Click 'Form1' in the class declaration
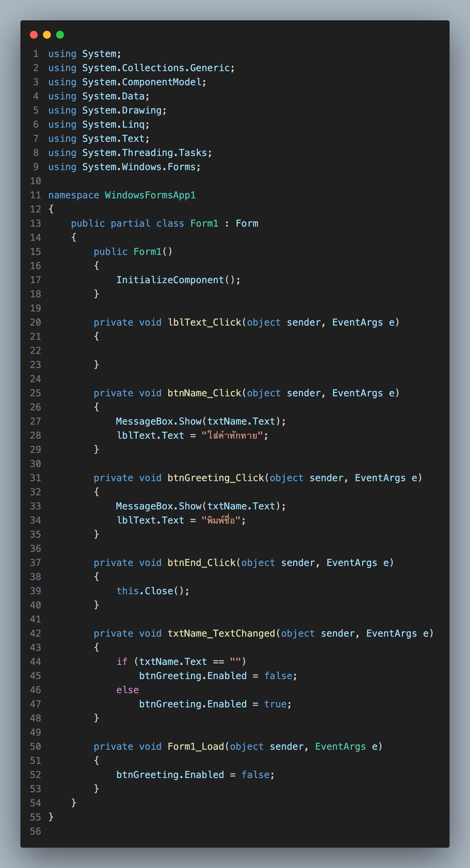This screenshot has height=868, width=470. [204, 224]
